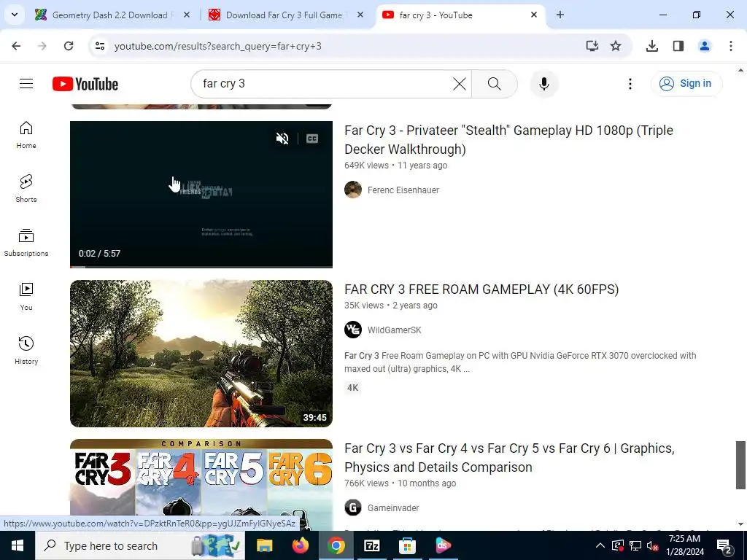Clear the search box with the X
This screenshot has width=747, height=560.
(x=460, y=84)
